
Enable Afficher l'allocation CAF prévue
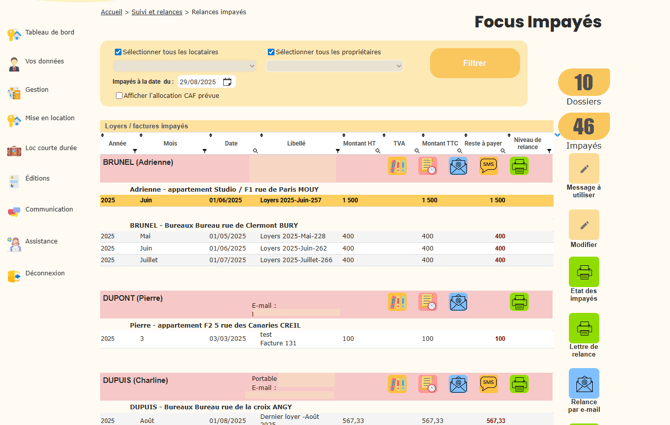click(119, 96)
